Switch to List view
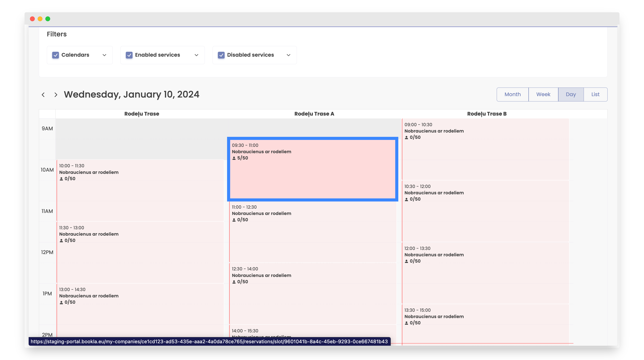Screen dimensions: 644x360 point(595,94)
